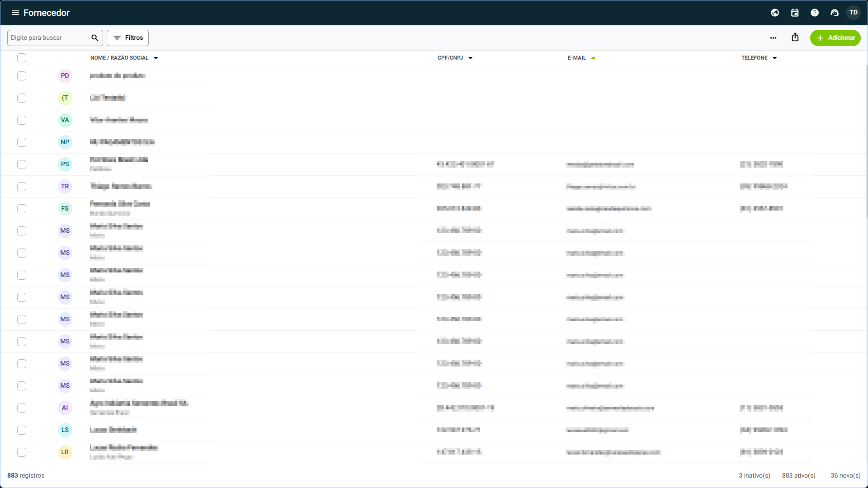Open the hamburger navigation menu
Image resolution: width=868 pixels, height=488 pixels.
[15, 13]
